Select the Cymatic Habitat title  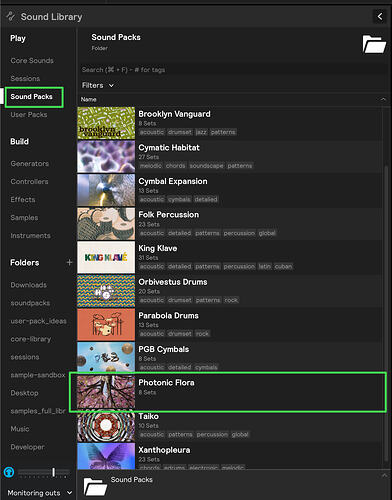click(169, 148)
